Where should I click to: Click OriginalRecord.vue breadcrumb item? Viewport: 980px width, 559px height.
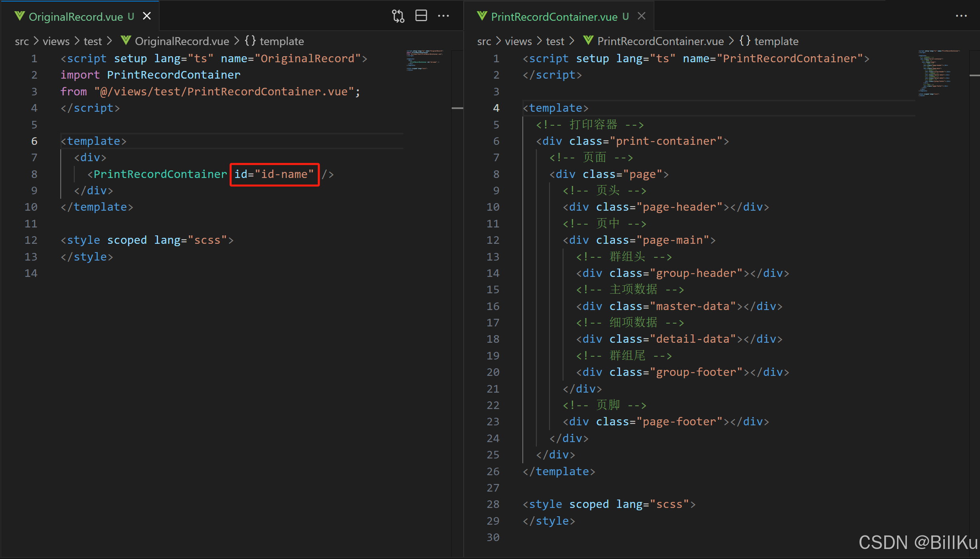coord(182,41)
